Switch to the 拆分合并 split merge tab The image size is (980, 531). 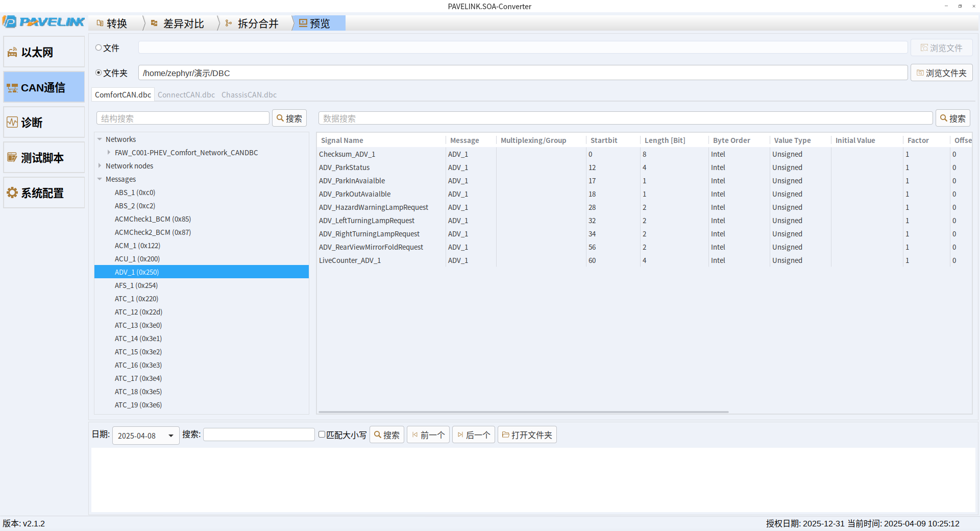[x=252, y=23]
